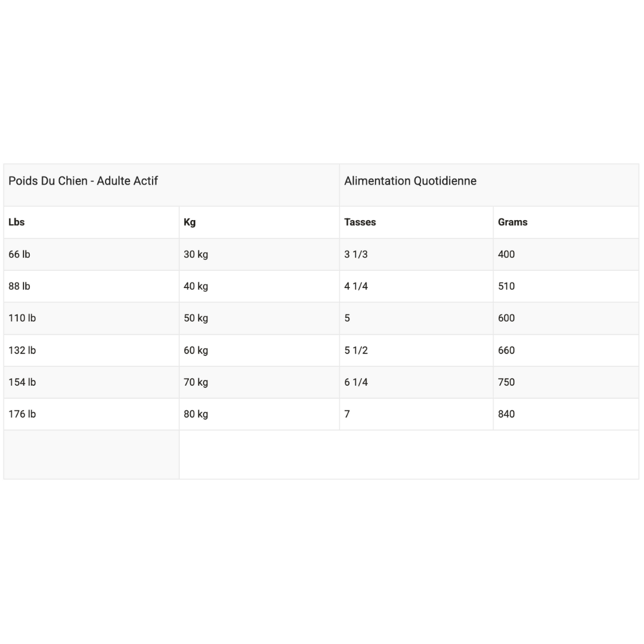
Task: Click the '510' grams cell
Action: [x=566, y=286]
